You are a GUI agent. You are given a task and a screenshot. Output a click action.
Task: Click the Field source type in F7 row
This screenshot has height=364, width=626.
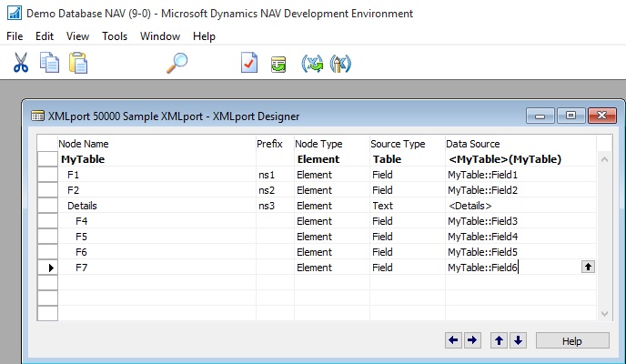point(408,268)
